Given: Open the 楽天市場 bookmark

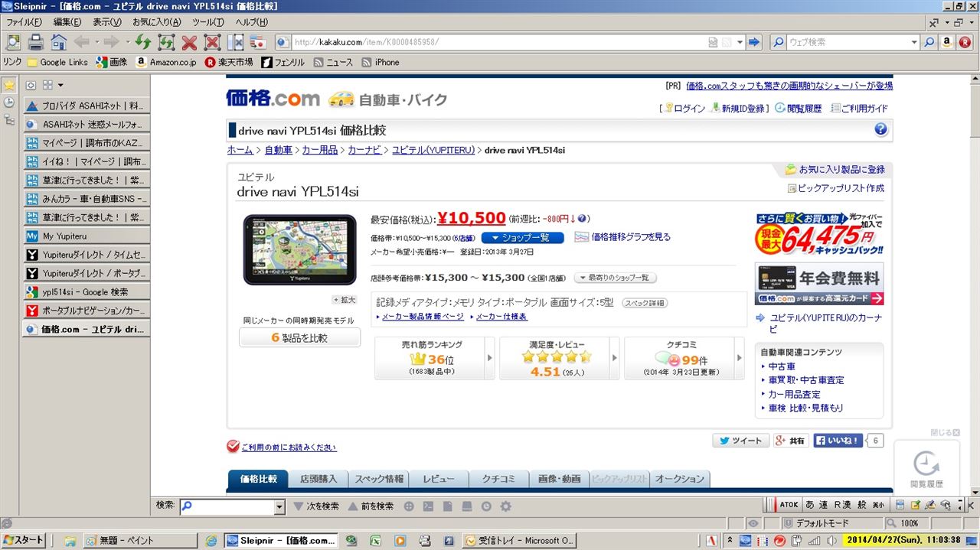Looking at the screenshot, I should (228, 62).
